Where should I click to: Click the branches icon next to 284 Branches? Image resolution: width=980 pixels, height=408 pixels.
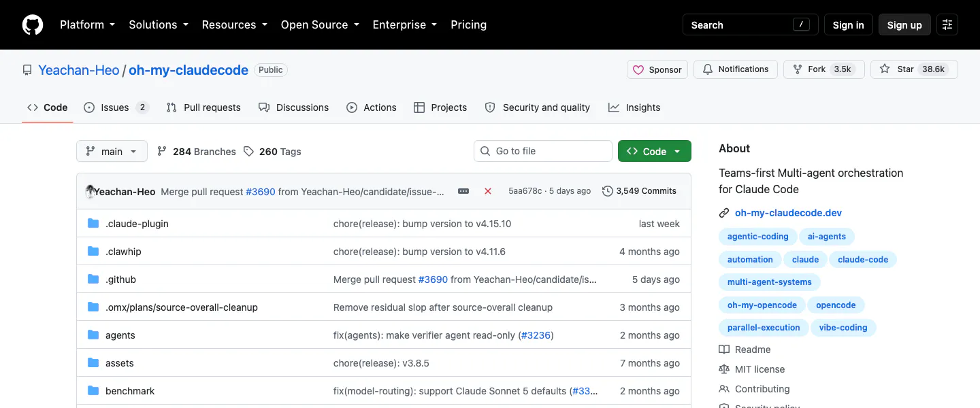tap(162, 152)
